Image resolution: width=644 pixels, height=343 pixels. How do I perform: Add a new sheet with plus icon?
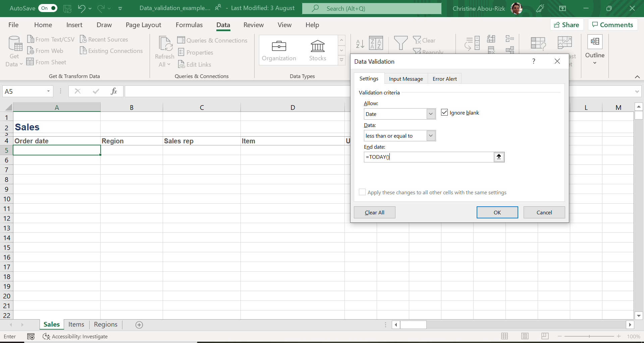(x=139, y=325)
